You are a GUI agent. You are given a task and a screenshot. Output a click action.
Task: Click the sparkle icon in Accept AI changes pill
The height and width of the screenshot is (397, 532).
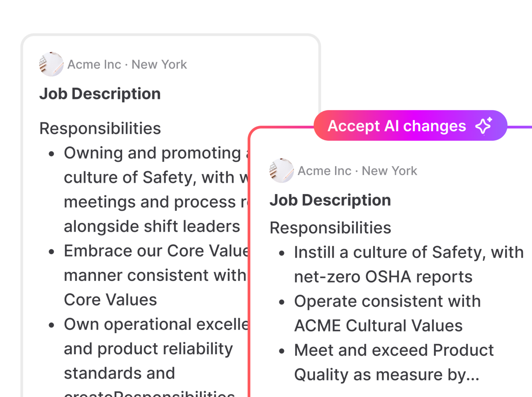point(483,126)
